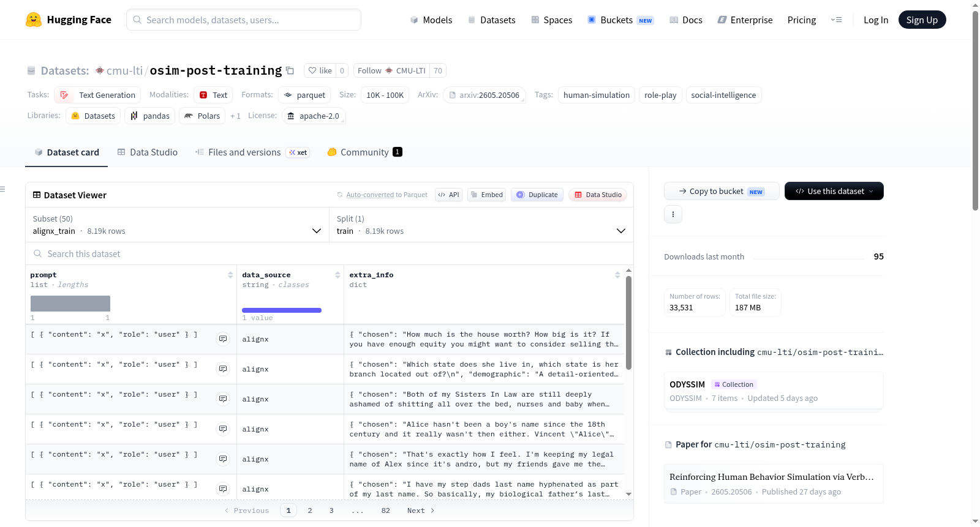
Task: Sort by the data_source column
Action: (x=337, y=275)
